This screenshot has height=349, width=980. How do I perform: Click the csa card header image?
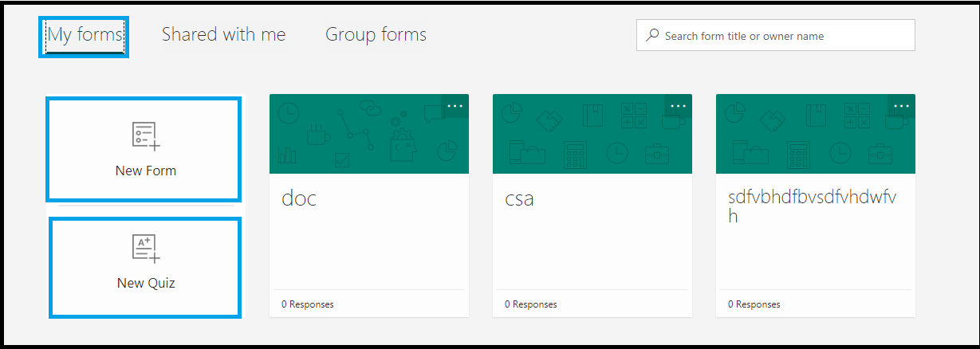(x=592, y=134)
